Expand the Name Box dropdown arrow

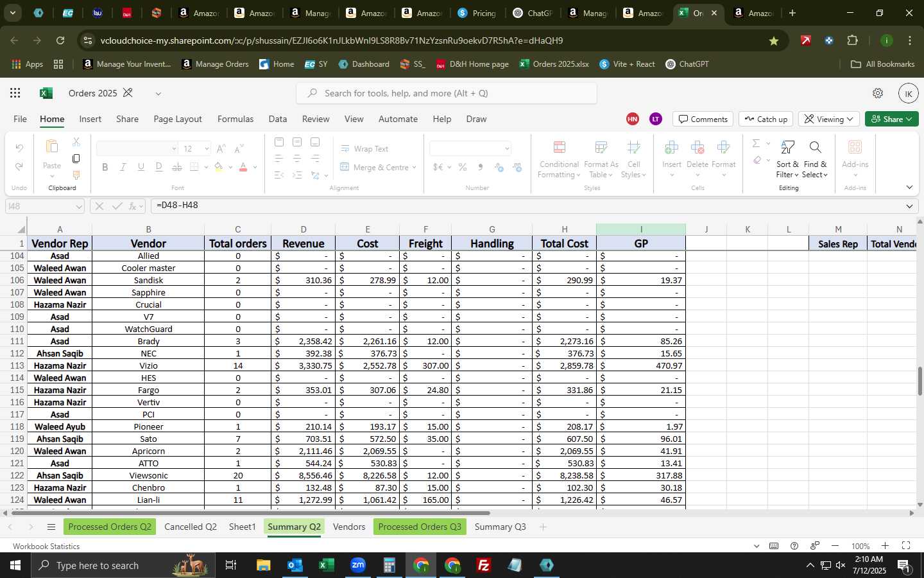click(x=79, y=206)
